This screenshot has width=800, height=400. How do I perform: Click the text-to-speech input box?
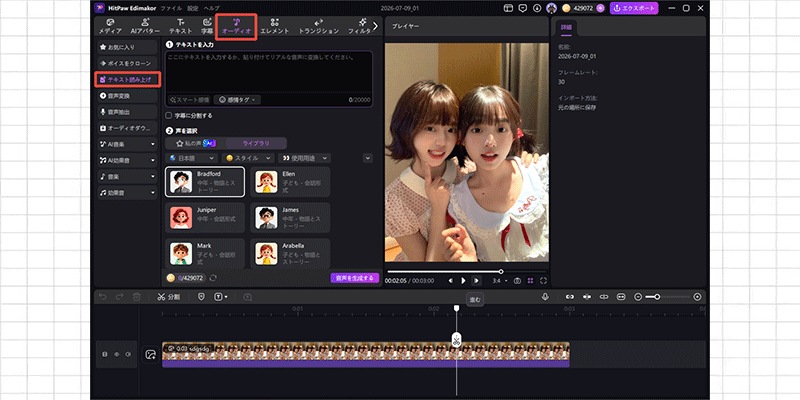click(269, 71)
